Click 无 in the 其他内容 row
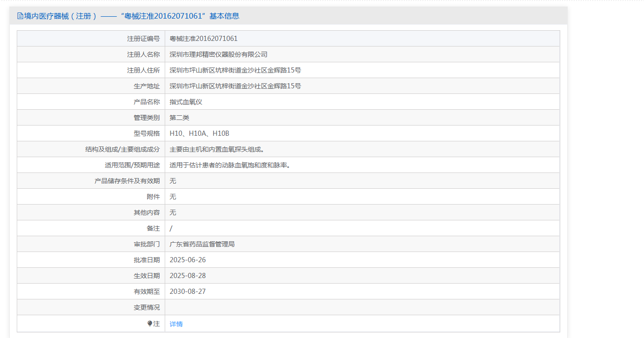The height and width of the screenshot is (338, 644). pos(173,212)
